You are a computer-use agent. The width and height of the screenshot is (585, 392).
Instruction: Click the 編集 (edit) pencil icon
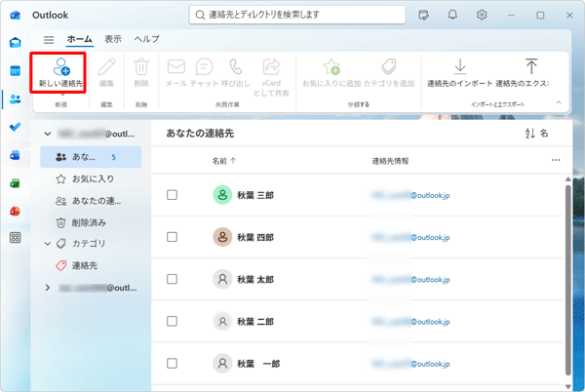point(106,67)
